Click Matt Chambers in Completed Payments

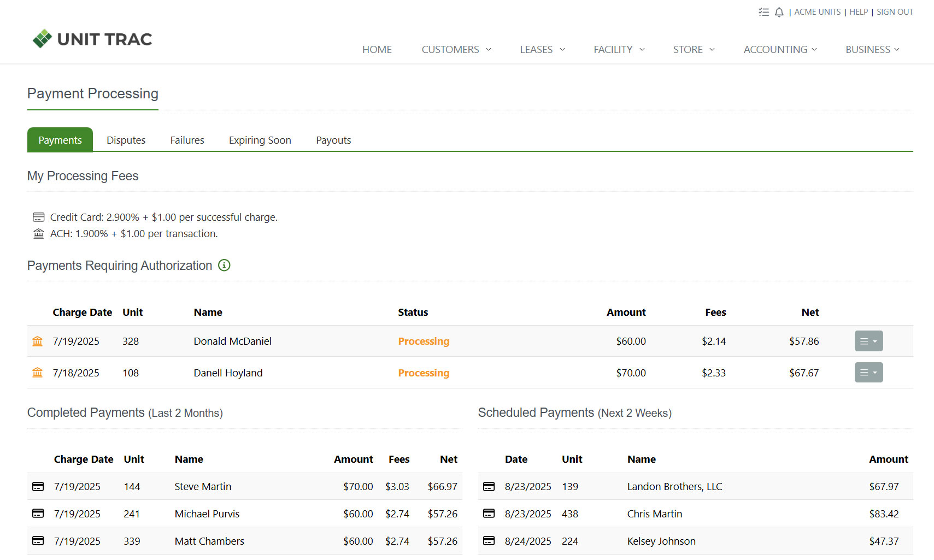pos(209,541)
